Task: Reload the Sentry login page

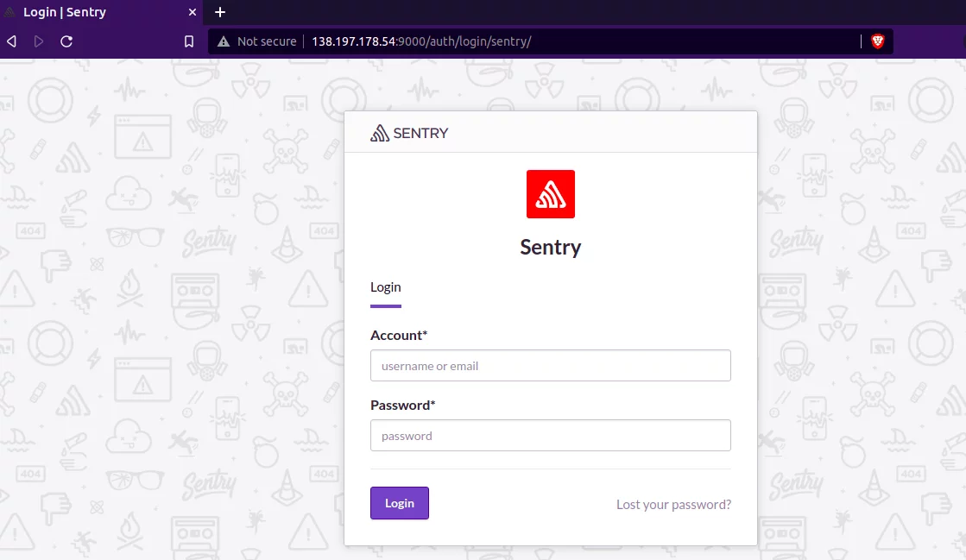Action: click(66, 41)
